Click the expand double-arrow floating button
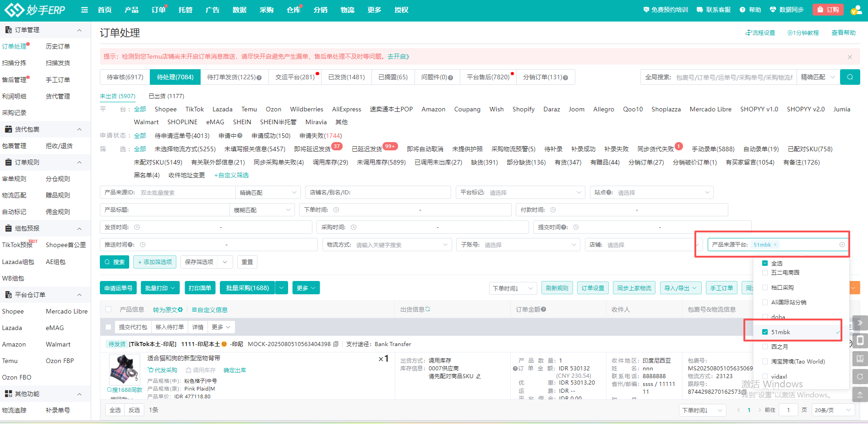The image size is (868, 424). [x=860, y=323]
